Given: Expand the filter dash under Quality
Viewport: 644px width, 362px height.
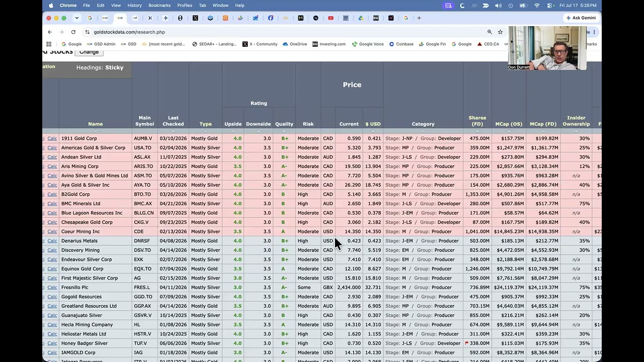Looking at the screenshot, I should pos(284,131).
